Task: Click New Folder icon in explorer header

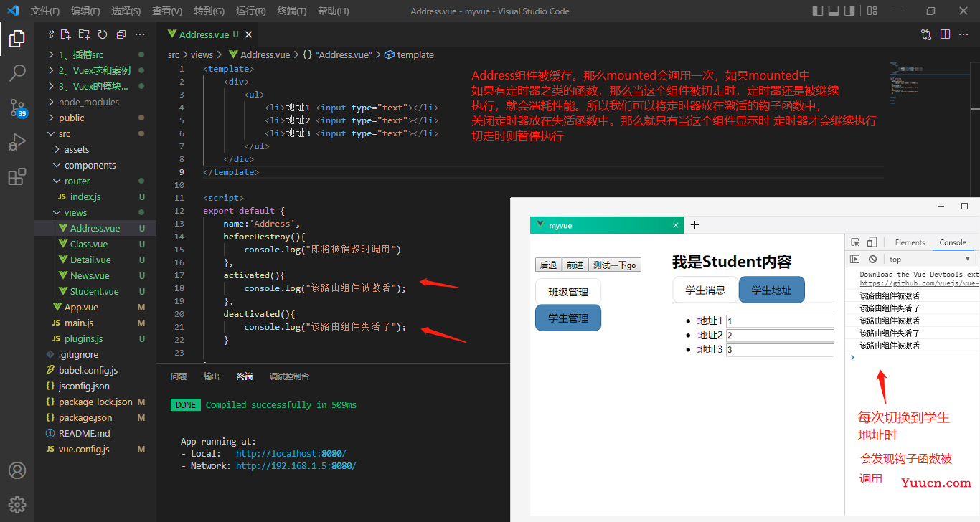Action: (84, 34)
